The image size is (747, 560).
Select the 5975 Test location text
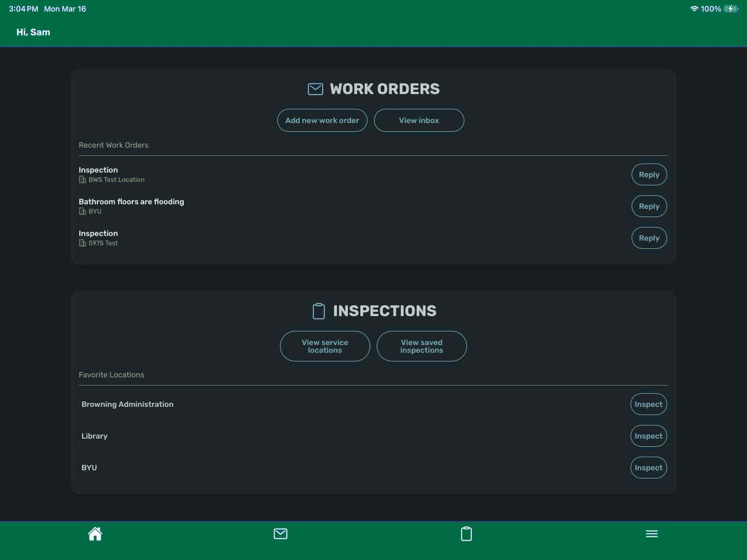(x=103, y=243)
